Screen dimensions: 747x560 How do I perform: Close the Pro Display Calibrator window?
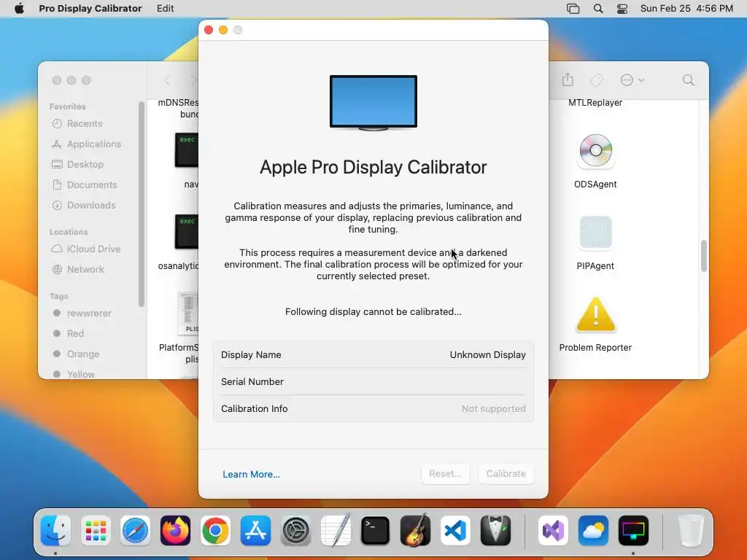209,30
